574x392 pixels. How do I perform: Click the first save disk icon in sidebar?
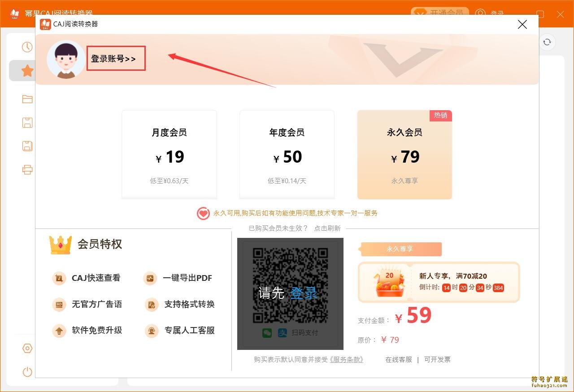click(27, 122)
